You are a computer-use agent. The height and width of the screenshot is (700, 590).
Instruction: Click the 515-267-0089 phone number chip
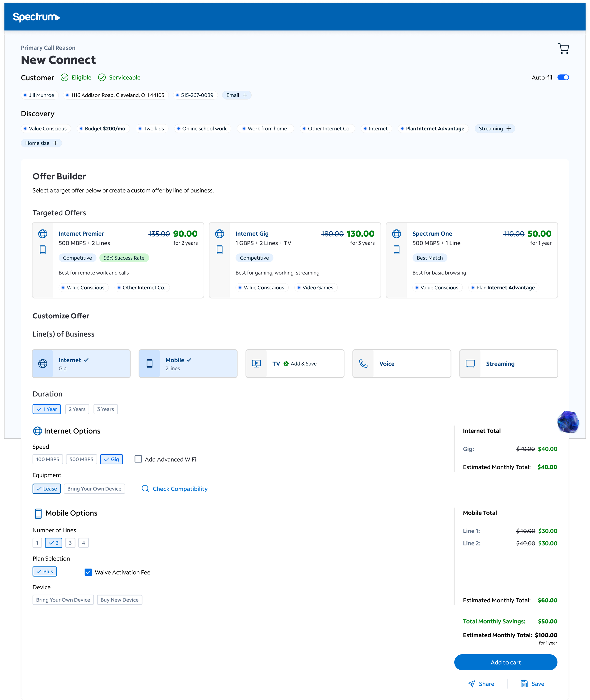[x=195, y=95]
